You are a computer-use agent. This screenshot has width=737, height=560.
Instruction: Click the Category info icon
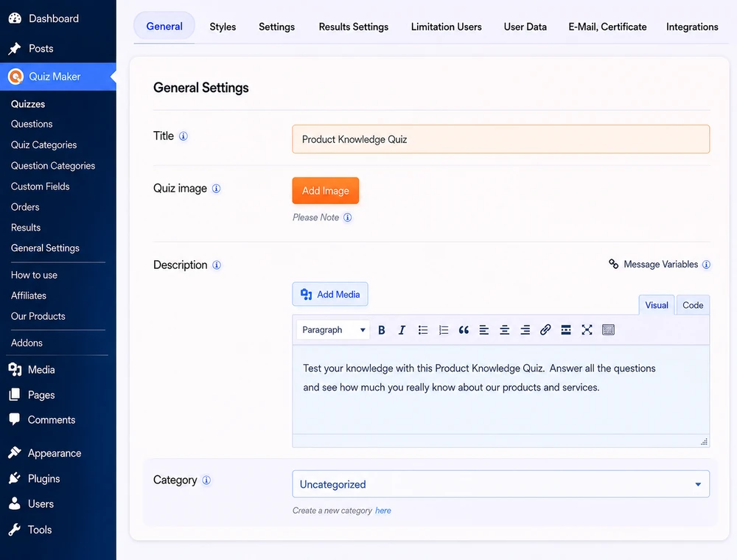[206, 480]
